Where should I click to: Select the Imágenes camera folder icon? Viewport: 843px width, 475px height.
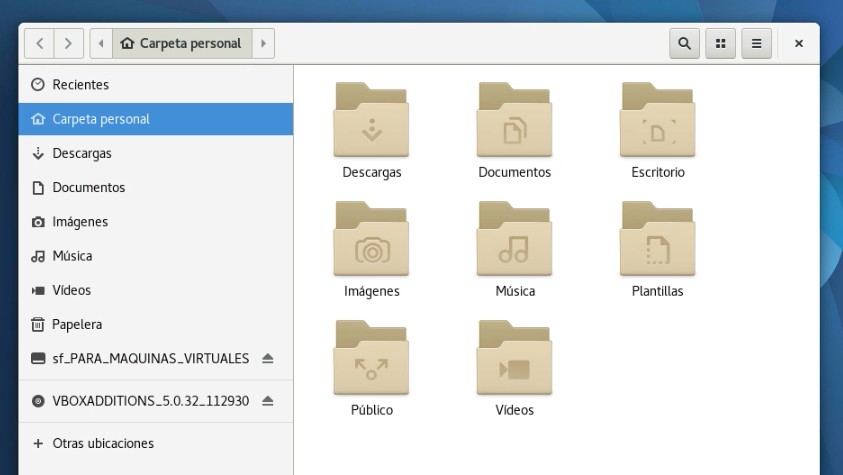371,240
